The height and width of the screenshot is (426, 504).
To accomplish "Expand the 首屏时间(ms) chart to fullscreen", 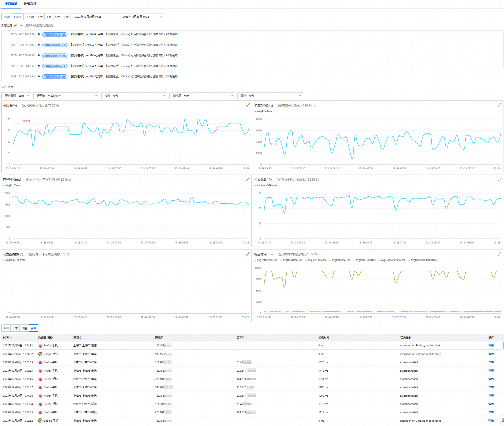I will [x=248, y=179].
